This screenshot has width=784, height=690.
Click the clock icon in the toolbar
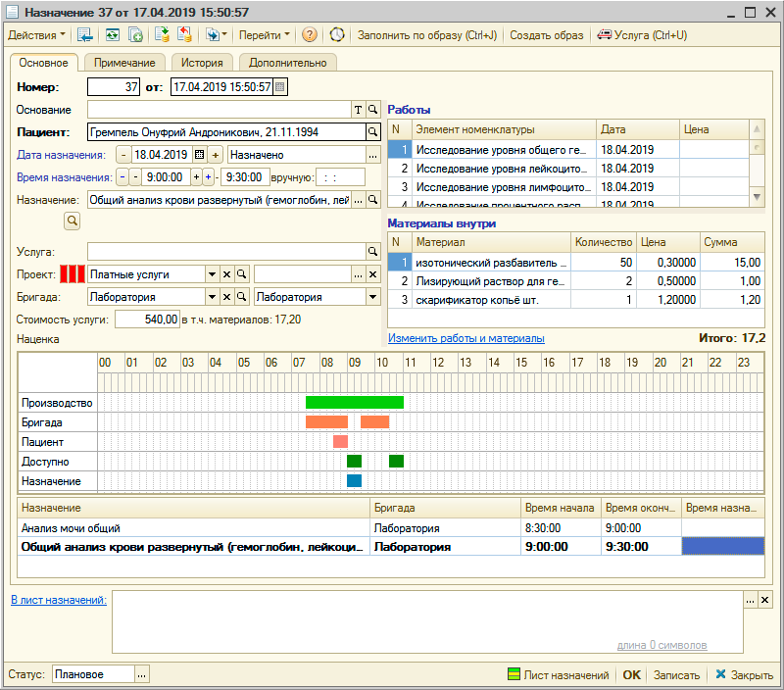click(x=337, y=35)
